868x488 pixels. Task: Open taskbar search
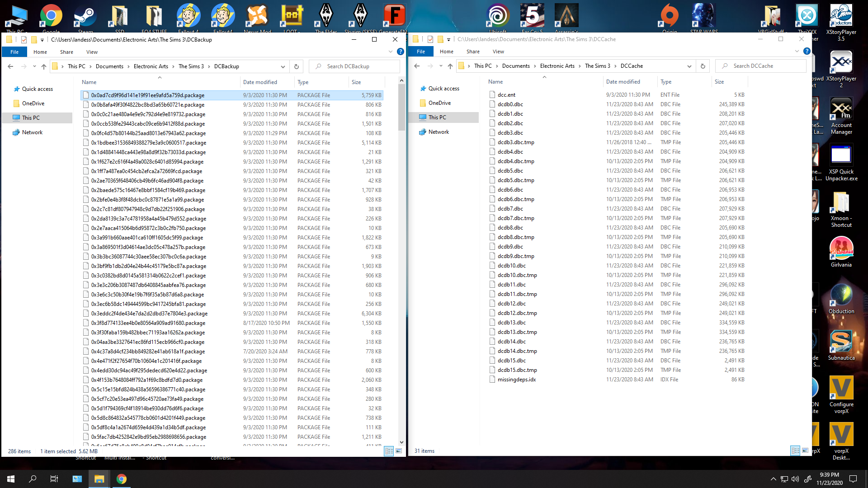[x=33, y=479]
